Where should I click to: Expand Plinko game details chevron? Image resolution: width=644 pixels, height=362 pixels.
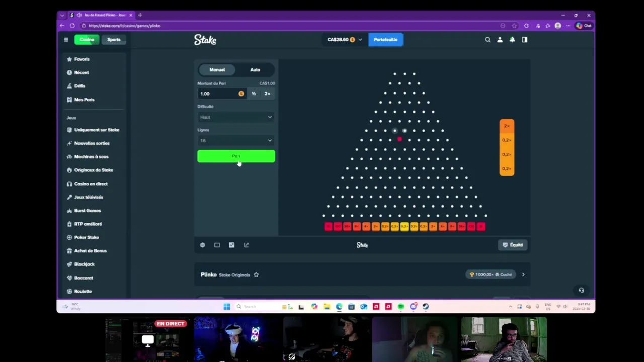click(523, 275)
